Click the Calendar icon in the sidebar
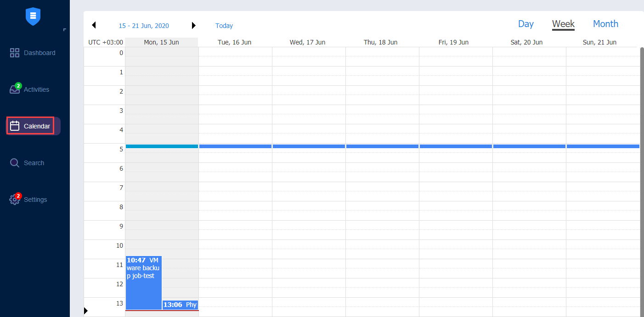 click(15, 126)
